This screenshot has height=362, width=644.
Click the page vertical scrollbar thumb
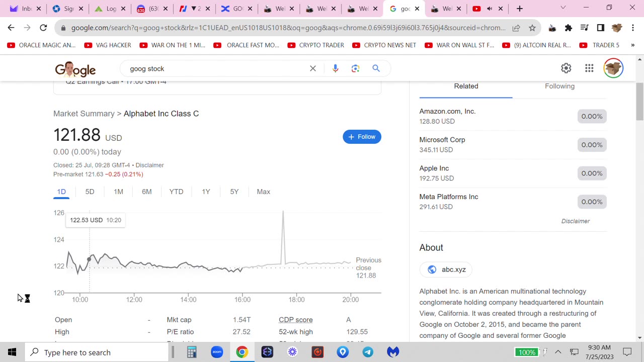click(639, 102)
